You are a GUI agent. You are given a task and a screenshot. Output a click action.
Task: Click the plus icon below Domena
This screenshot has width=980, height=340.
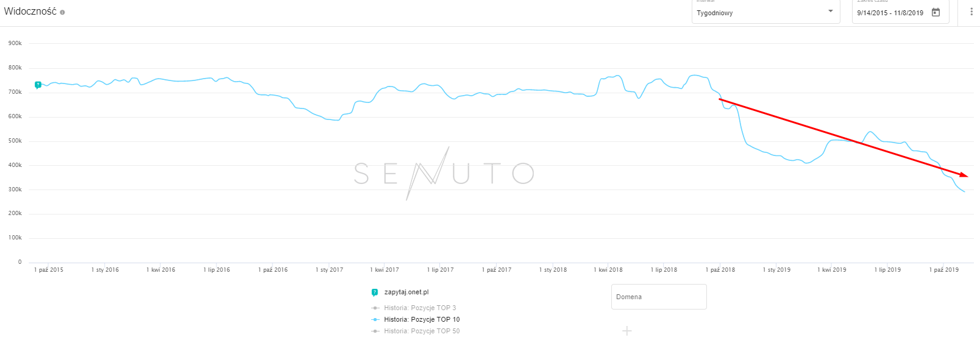click(x=627, y=331)
